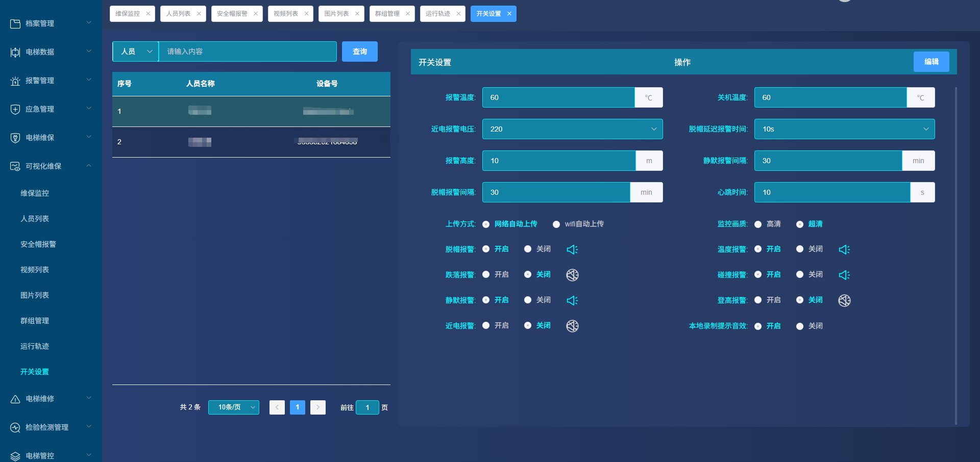
Task: Click the 报警管理 alarm icon in sidebar
Action: tap(15, 81)
